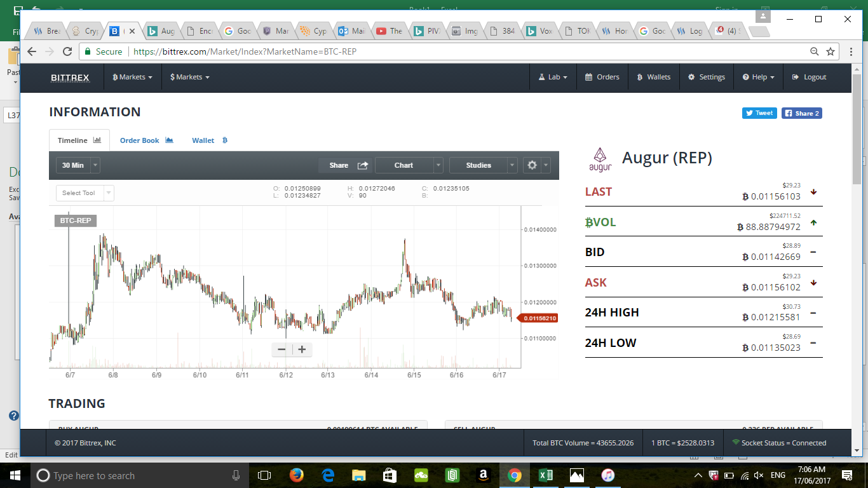Open the Windows Start menu
The width and height of the screenshot is (868, 488).
15,475
